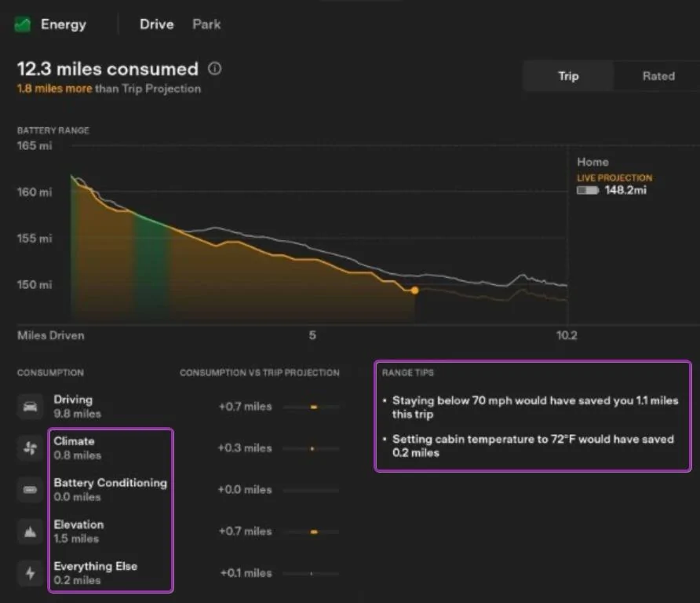Open the Elevation 1.5 miles entry

coord(78,532)
